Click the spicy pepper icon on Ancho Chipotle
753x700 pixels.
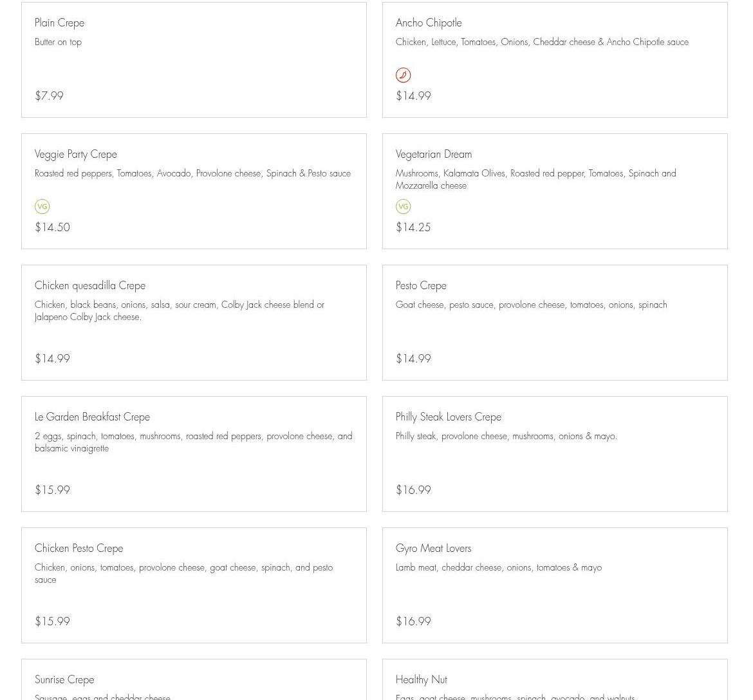coord(403,75)
